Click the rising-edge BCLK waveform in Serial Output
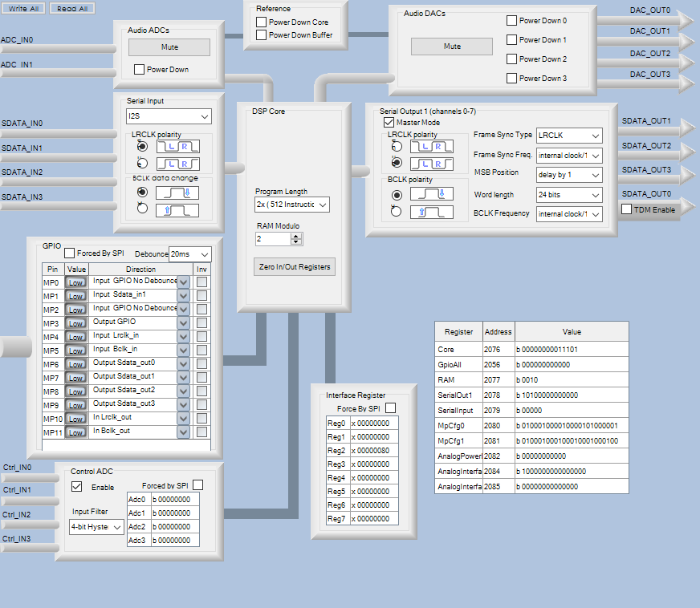 (x=432, y=213)
